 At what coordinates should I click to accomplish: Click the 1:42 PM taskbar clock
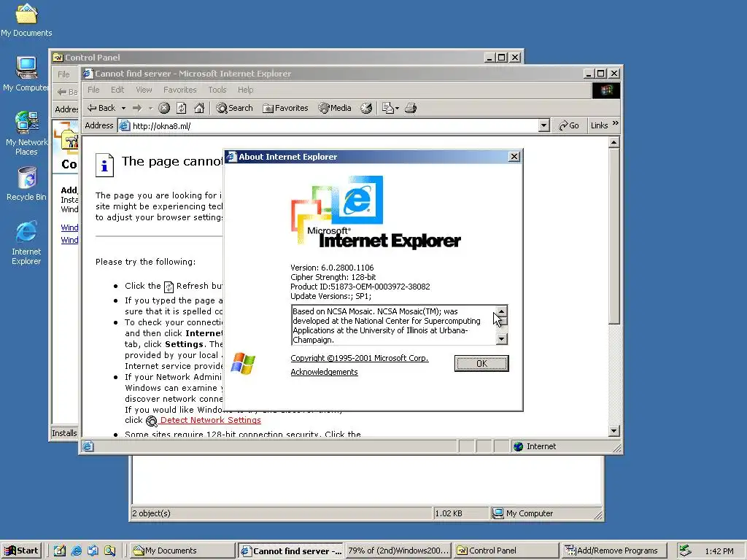[719, 551]
